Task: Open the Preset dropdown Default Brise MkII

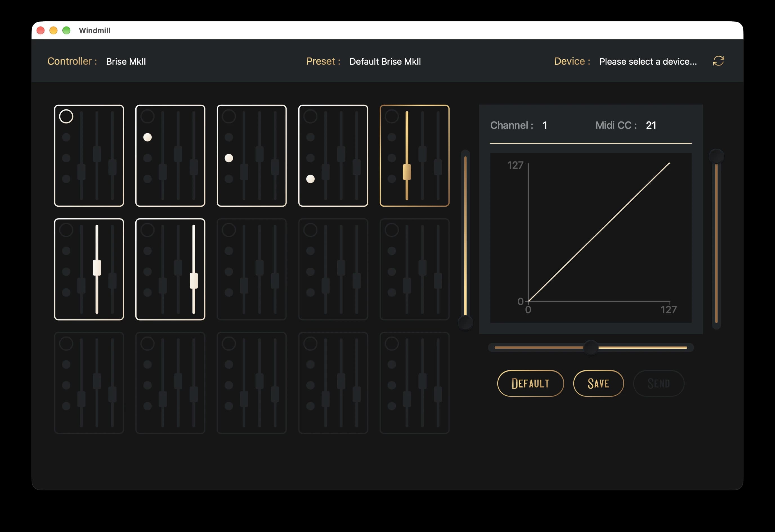Action: pos(385,61)
